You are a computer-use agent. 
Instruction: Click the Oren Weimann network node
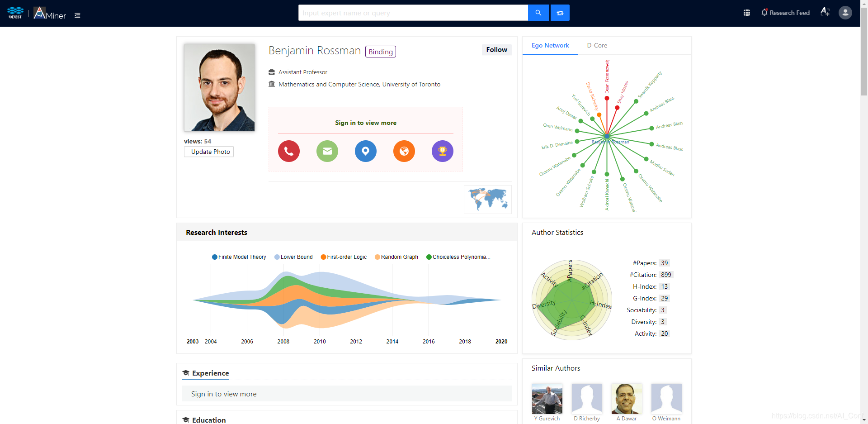577,131
